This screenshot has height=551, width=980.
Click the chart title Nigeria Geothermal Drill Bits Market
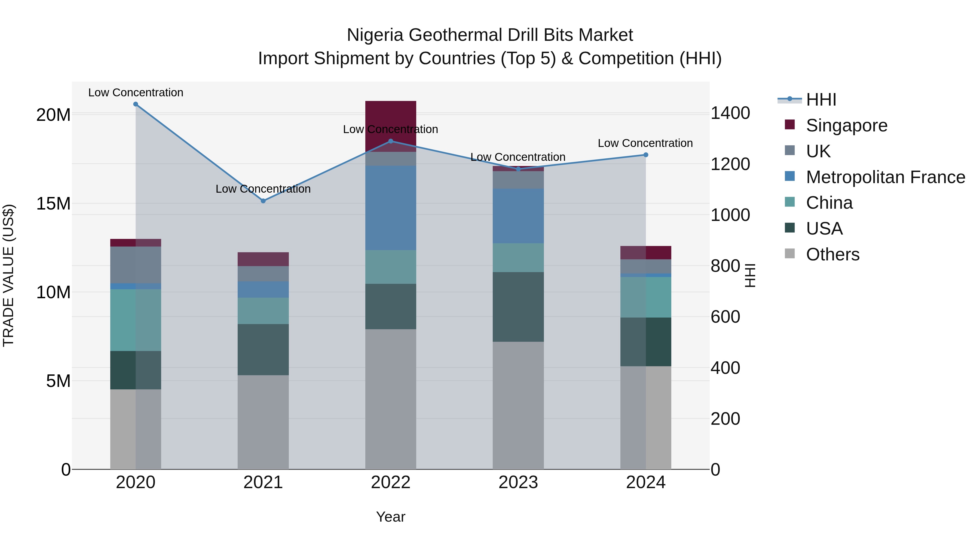(490, 35)
